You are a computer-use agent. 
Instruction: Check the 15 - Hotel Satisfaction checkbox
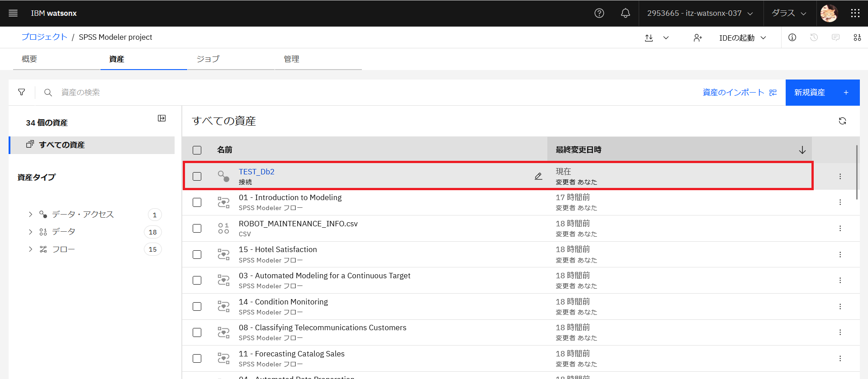point(197,254)
